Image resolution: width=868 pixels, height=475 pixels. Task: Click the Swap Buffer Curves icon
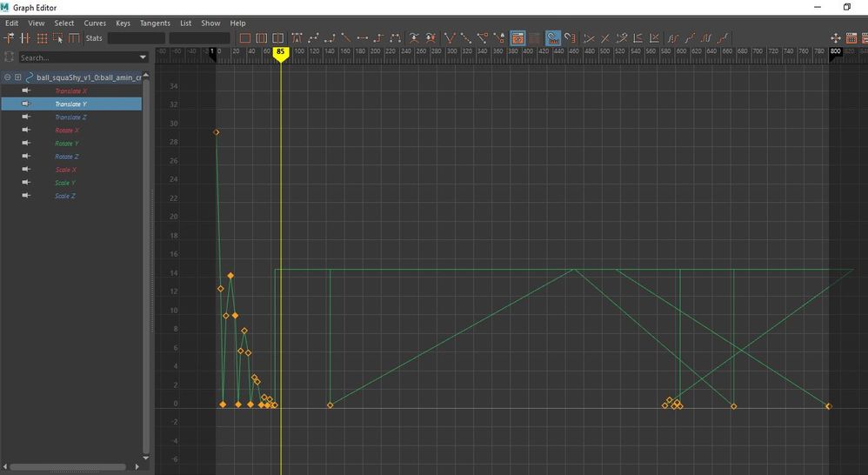[431, 38]
